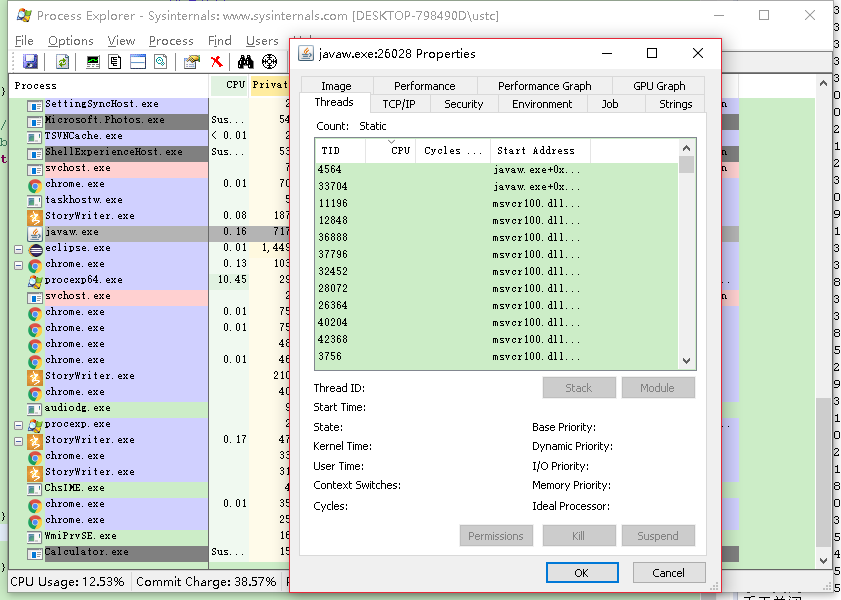
Task: Open the Find menu
Action: (x=220, y=41)
